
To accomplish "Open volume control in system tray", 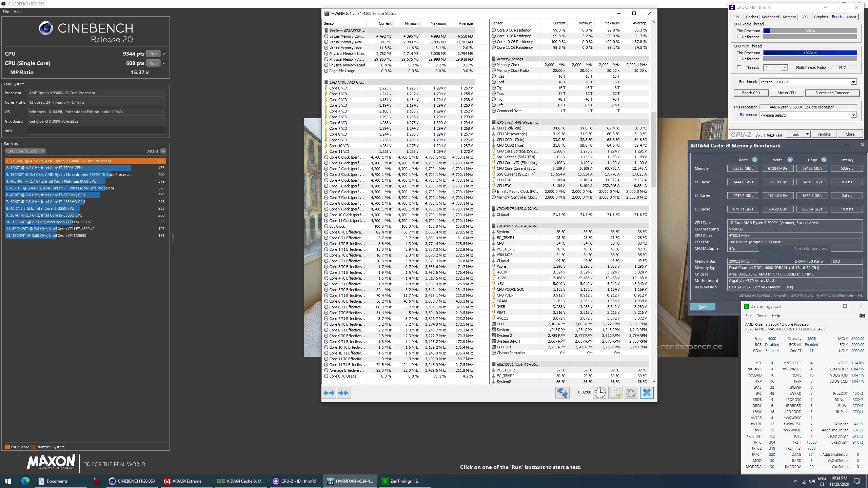I will [x=812, y=481].
